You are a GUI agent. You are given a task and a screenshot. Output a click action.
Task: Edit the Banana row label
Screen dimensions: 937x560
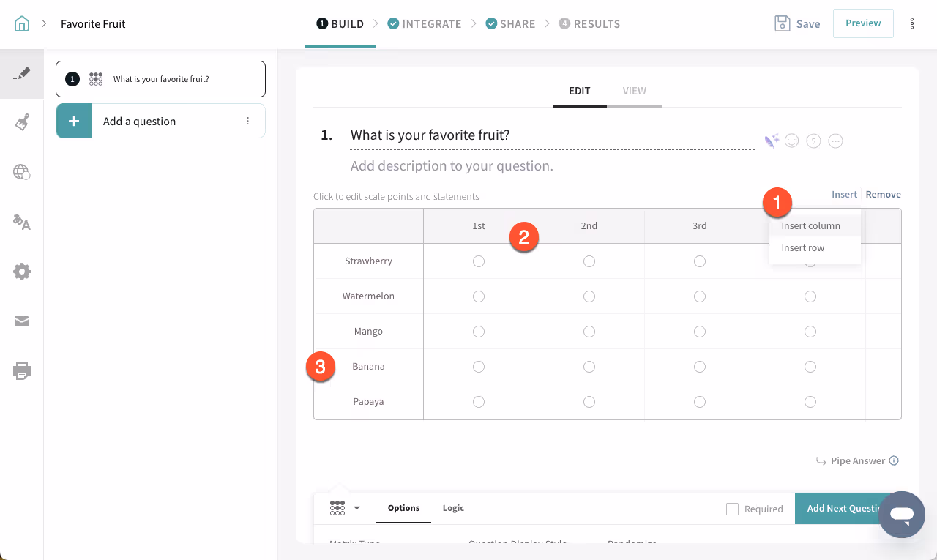[368, 367]
